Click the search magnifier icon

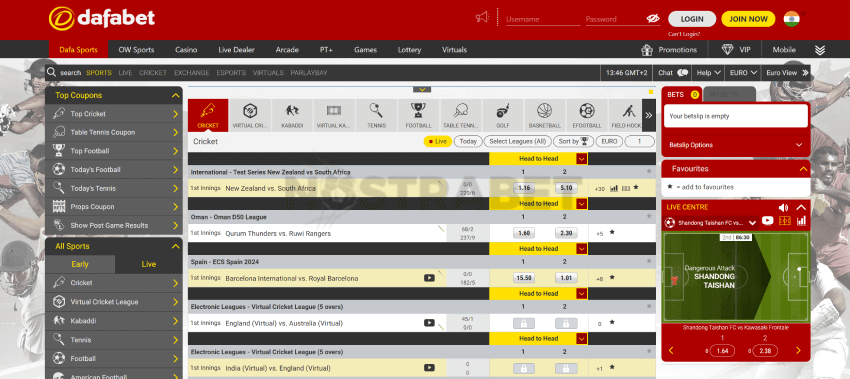(x=51, y=72)
